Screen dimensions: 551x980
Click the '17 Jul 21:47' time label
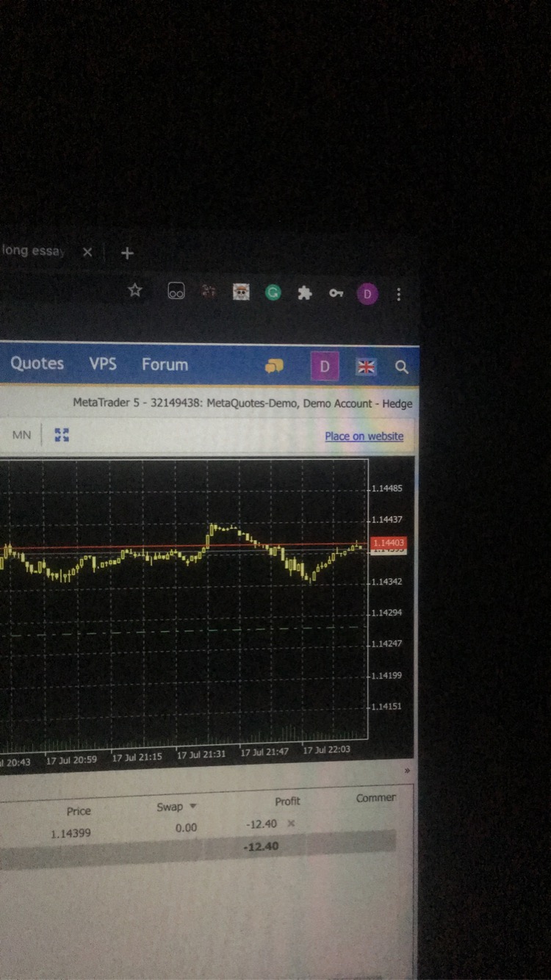[x=264, y=752]
